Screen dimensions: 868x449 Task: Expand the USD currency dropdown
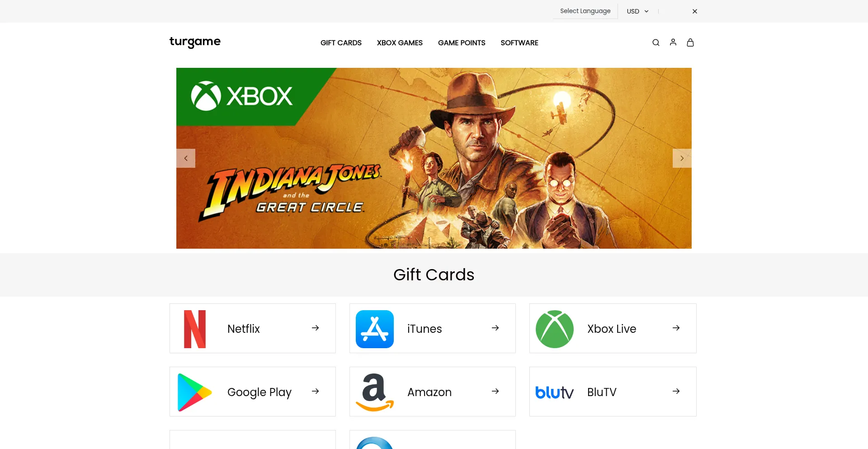pos(637,11)
